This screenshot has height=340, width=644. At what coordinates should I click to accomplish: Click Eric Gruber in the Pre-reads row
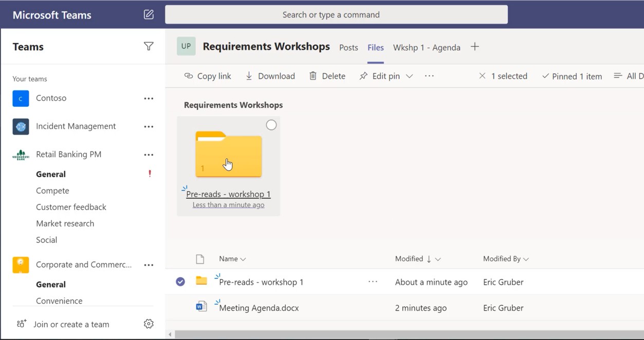503,282
